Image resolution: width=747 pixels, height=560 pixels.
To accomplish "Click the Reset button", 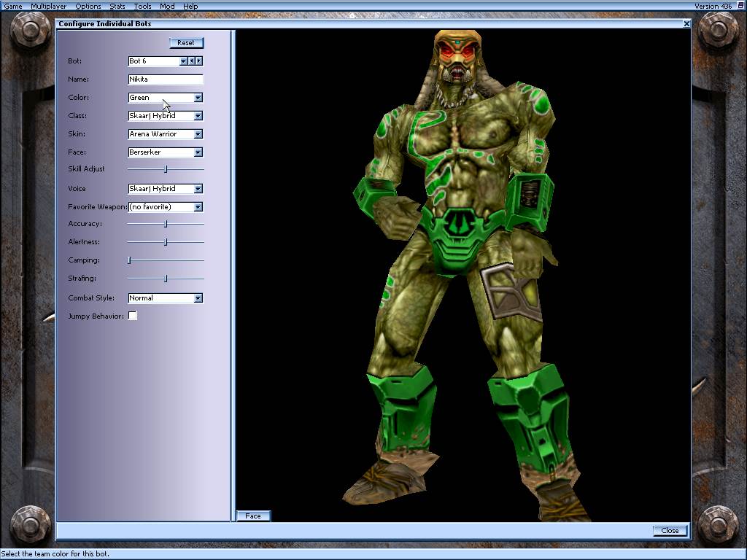I will (x=186, y=43).
